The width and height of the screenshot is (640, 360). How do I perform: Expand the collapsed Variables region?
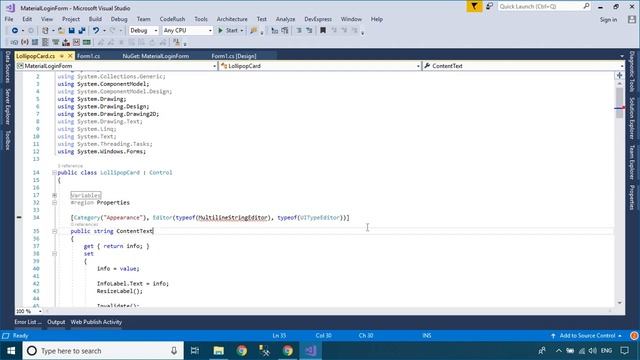pyautogui.click(x=54, y=195)
